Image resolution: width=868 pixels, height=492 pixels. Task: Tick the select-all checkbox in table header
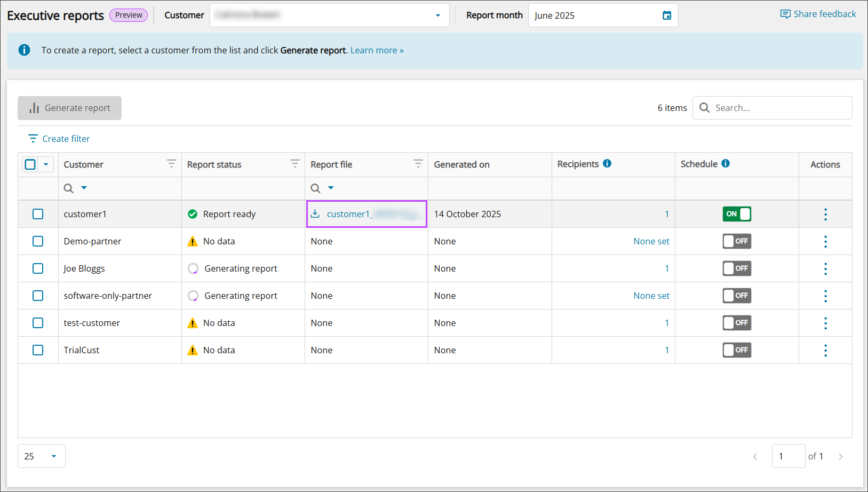pos(30,164)
